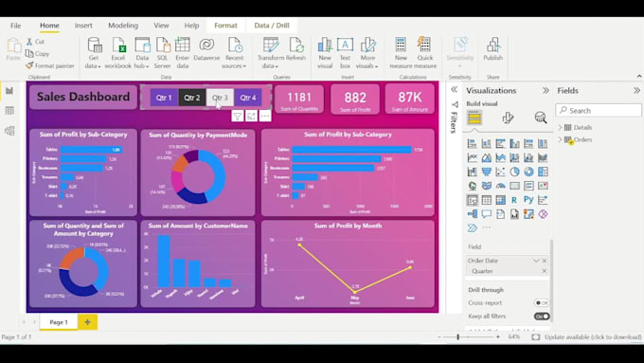Click the Search fields input box
Viewport: 644px width, 363px height.
pos(599,110)
